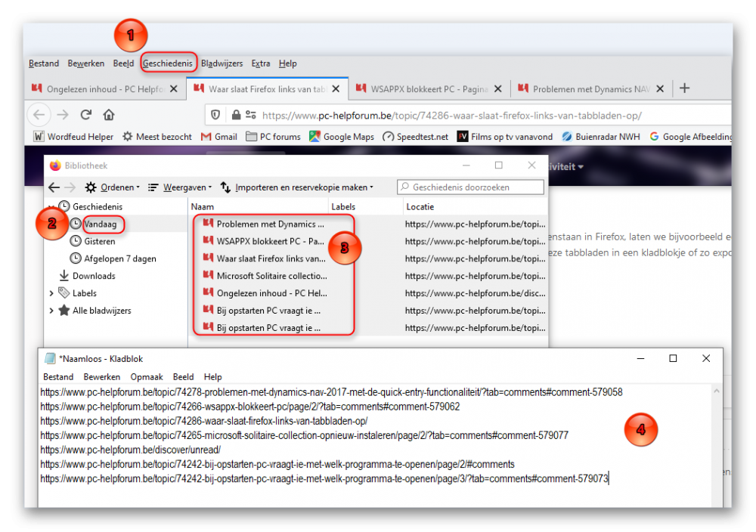Click the Geschiedenis doorzoeken search field
This screenshot has width=756, height=532.
click(470, 187)
